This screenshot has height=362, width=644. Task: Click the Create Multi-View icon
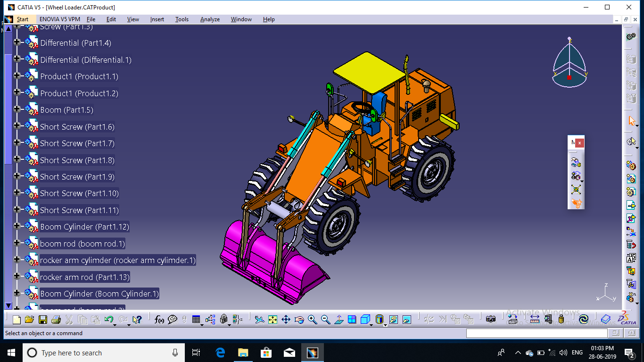click(x=352, y=320)
